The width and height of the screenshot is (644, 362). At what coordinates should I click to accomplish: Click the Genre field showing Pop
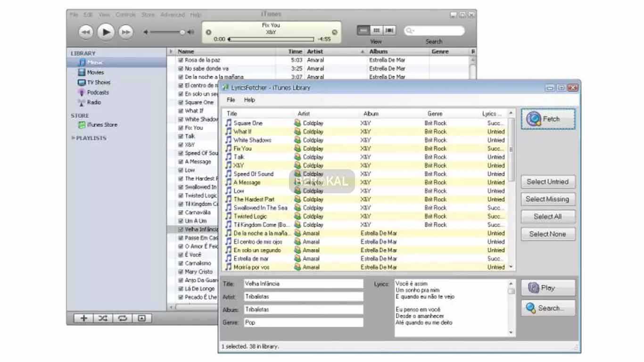pyautogui.click(x=304, y=323)
